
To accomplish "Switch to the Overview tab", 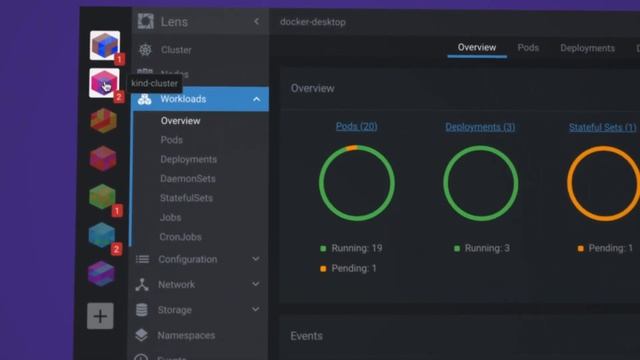I will pyautogui.click(x=477, y=48).
